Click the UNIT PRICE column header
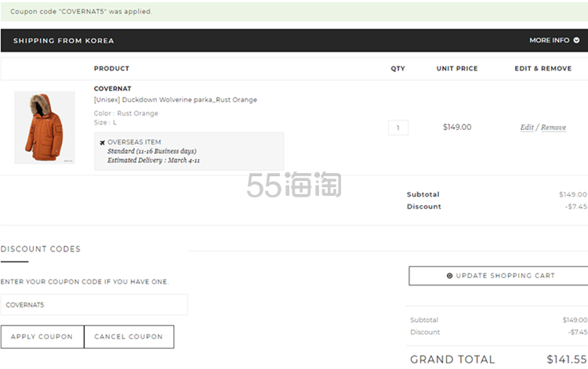Screen dimensions: 588x369 [x=456, y=68]
